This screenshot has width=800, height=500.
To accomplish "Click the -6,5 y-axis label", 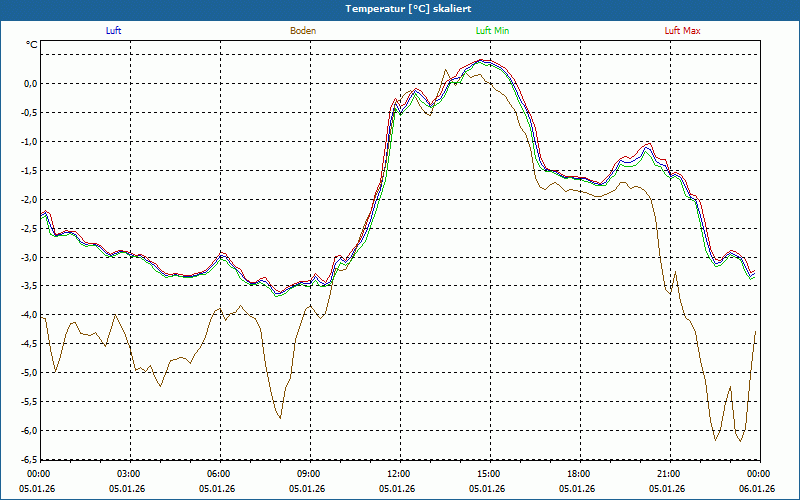I will point(29,459).
